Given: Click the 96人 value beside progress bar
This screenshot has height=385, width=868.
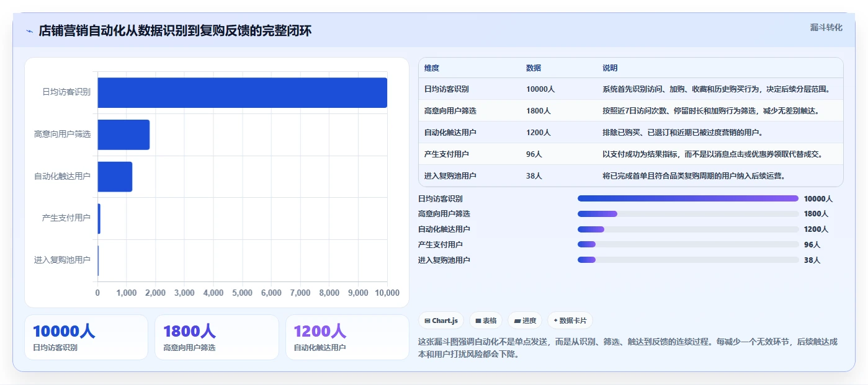Looking at the screenshot, I should click(812, 245).
